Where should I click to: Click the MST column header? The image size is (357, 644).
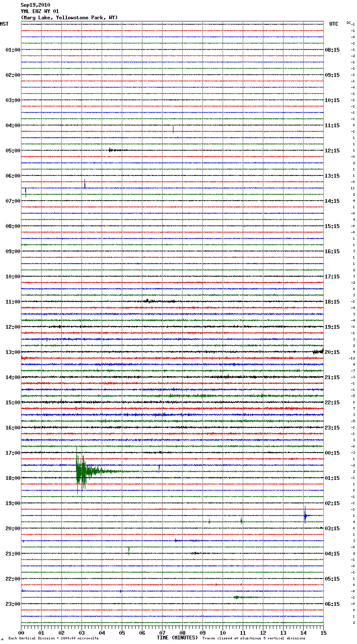pos(4,24)
